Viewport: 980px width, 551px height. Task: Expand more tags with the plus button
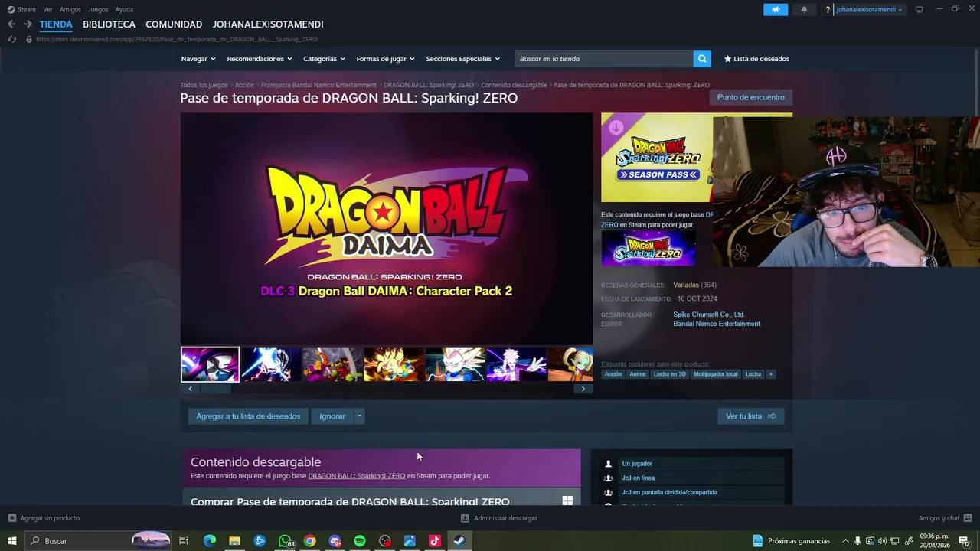point(771,374)
